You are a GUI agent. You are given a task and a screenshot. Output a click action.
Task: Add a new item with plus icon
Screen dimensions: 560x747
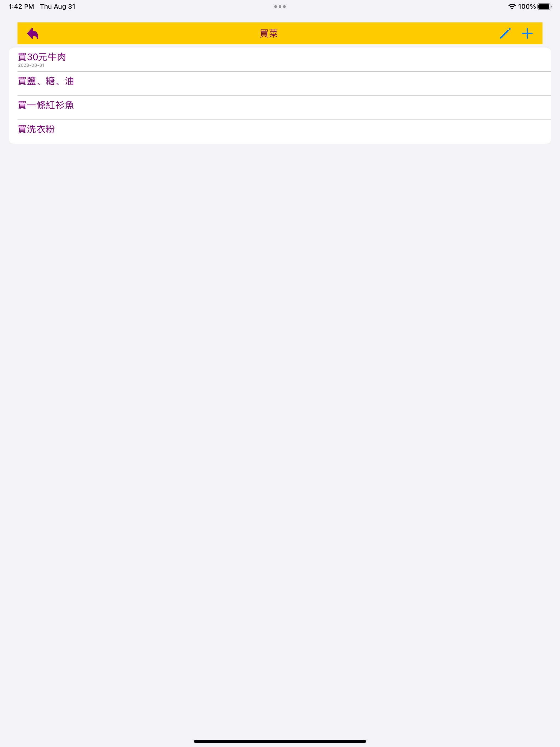click(527, 33)
